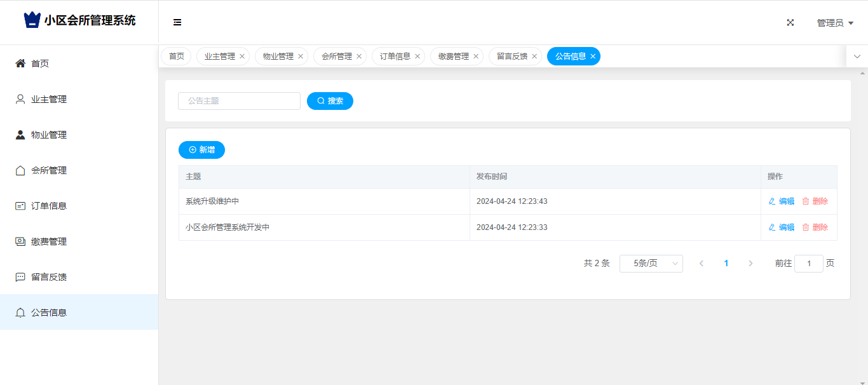Close the active 公告信息 tab
The image size is (868, 385).
click(593, 57)
